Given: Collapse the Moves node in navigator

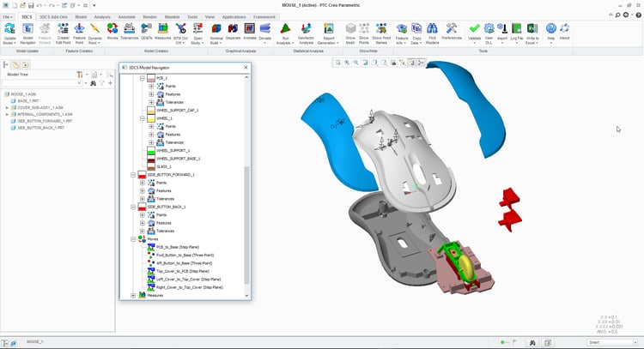Looking at the screenshot, I should pos(133,239).
